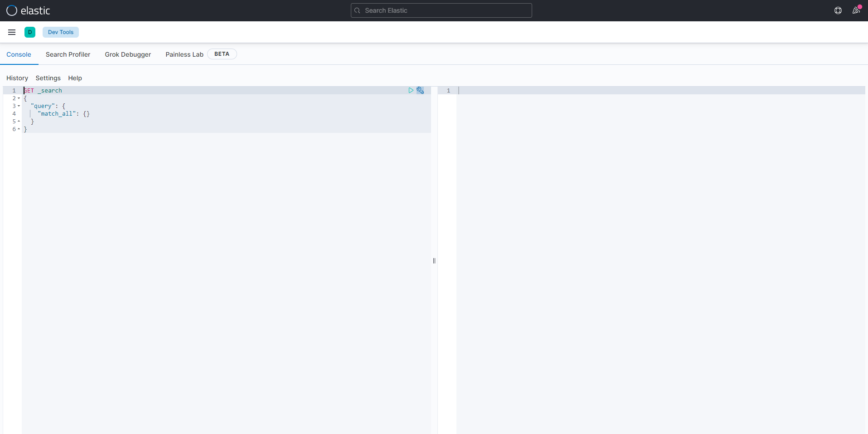Viewport: 868px width, 434px height.
Task: Click the panel resize handle between editors
Action: tap(434, 261)
